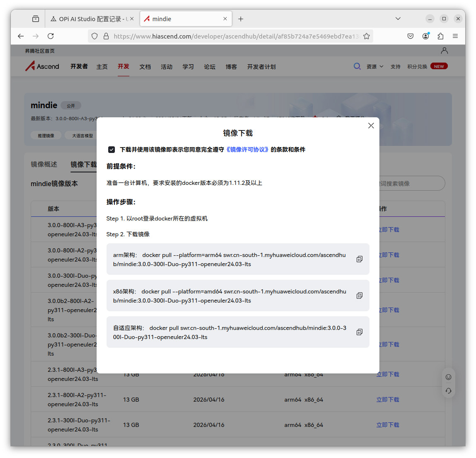Click the headset customer support icon
Screen dimensions: 476x458
448,390
